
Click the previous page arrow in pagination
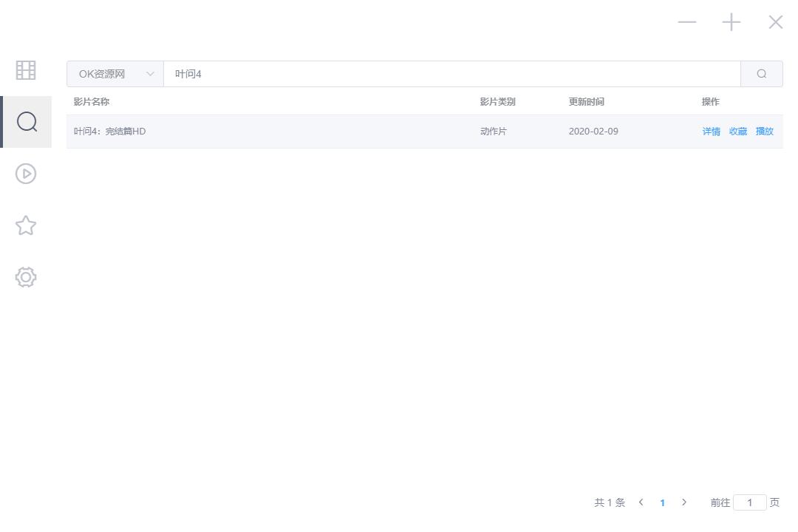point(641,502)
